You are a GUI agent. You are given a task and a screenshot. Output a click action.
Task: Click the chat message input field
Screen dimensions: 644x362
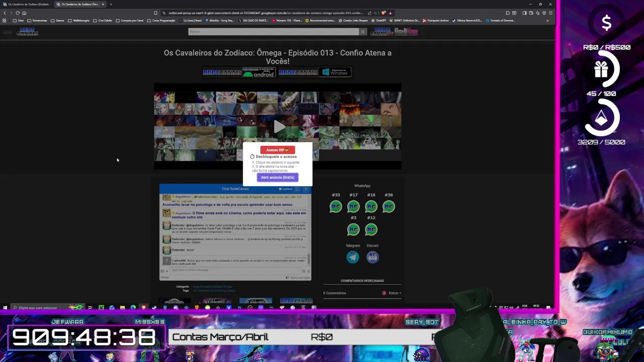pyautogui.click(x=235, y=270)
